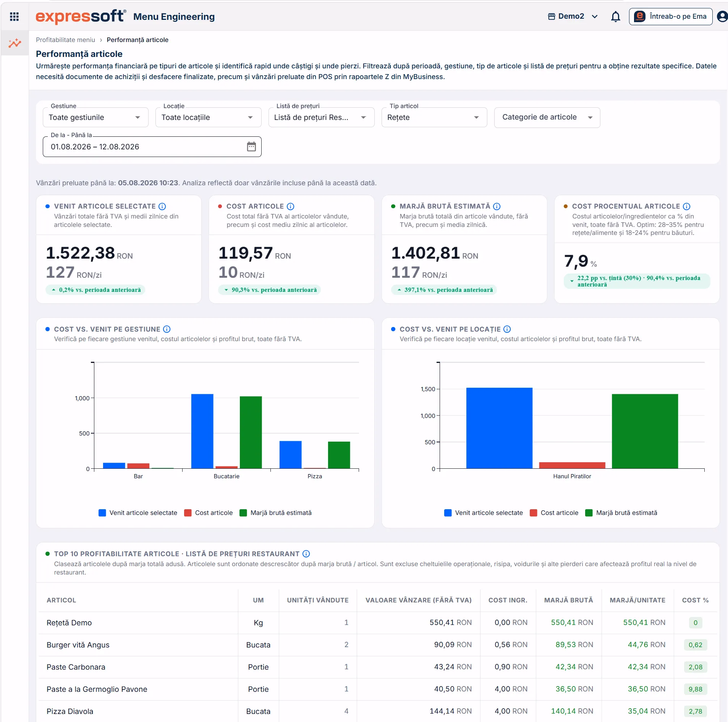728x722 pixels.
Task: Click the MARJĂ BRUTĂ column header
Action: coord(568,600)
